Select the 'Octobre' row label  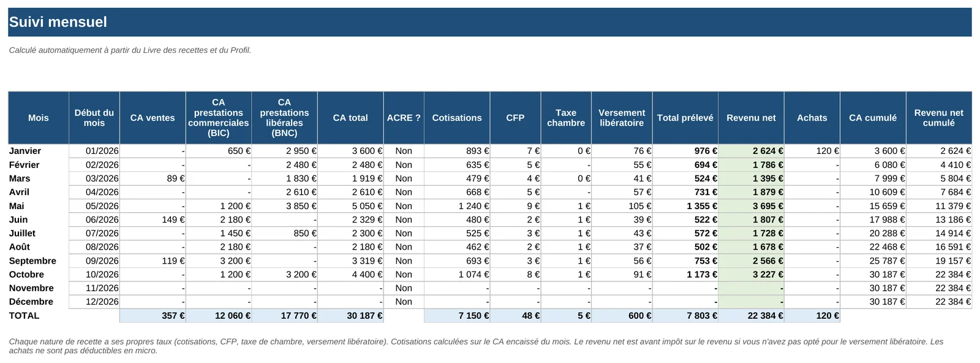pos(39,274)
